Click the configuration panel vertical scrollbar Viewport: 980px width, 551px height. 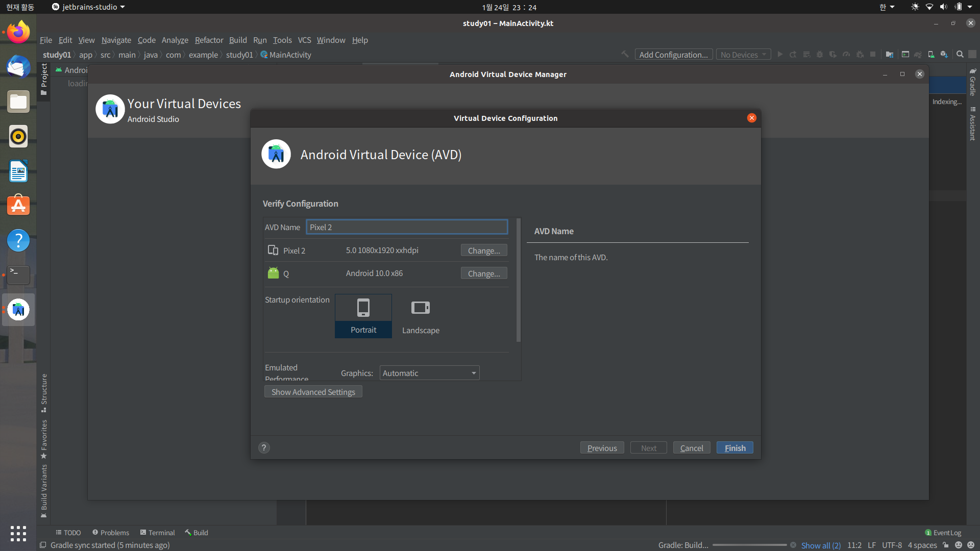519,281
